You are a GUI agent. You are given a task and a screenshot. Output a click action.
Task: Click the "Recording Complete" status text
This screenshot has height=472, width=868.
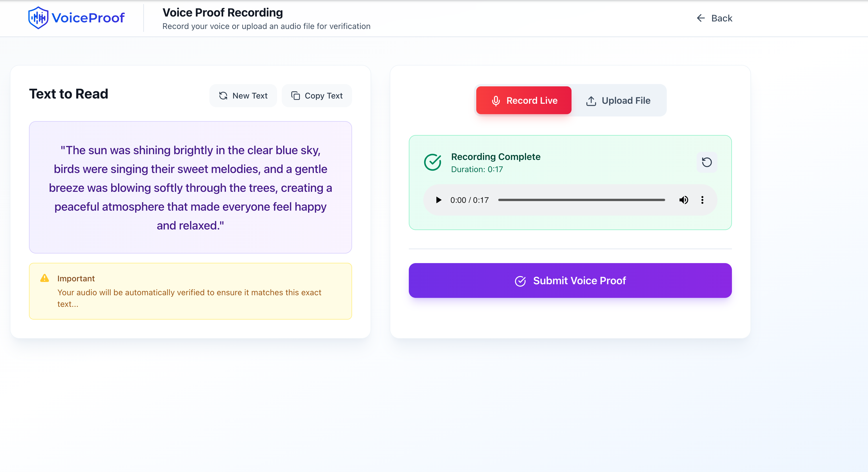[496, 157]
